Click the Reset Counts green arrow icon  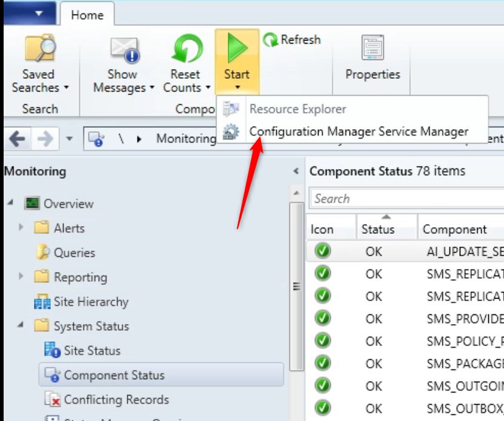[187, 48]
